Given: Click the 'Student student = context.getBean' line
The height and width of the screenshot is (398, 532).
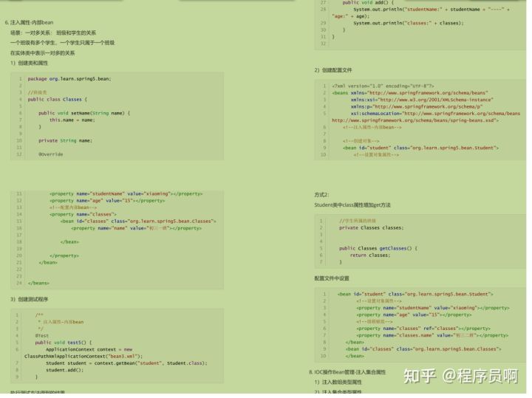Looking at the screenshot, I should click(x=126, y=363).
